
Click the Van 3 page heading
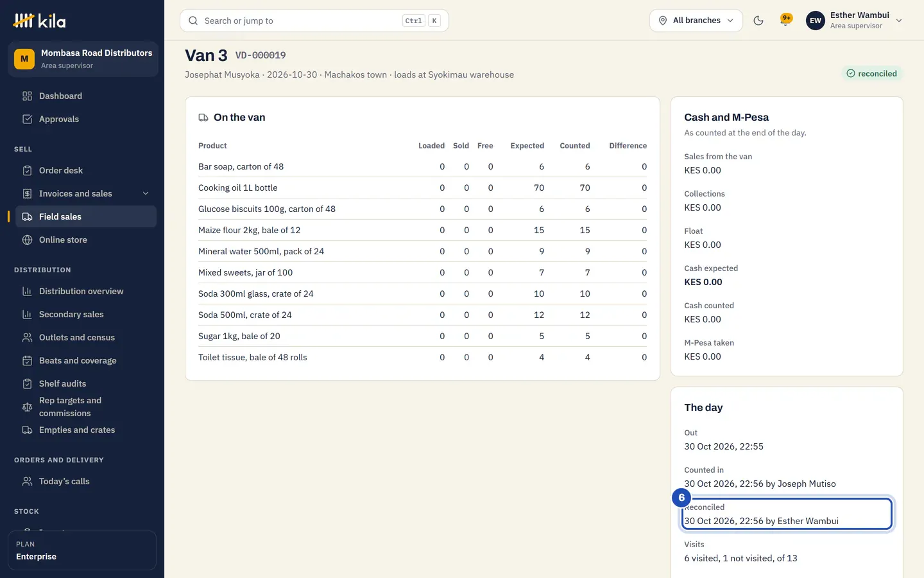click(206, 56)
